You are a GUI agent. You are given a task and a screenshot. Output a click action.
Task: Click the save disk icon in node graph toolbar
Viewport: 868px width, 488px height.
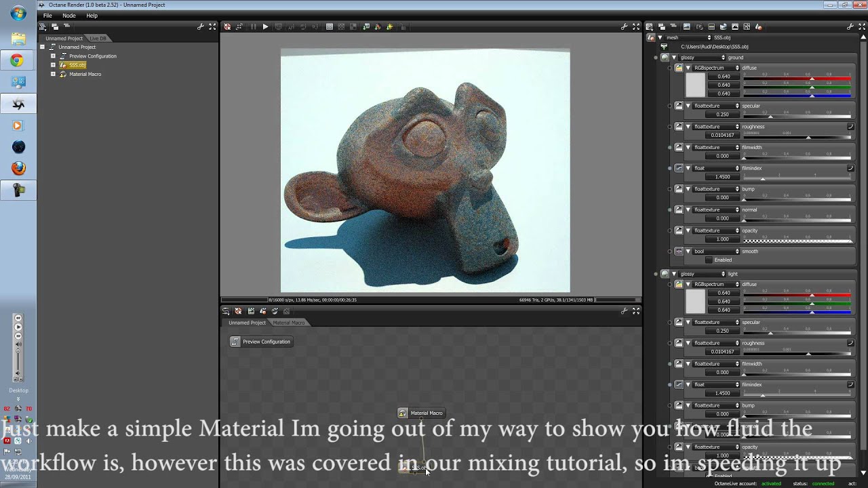pos(251,310)
